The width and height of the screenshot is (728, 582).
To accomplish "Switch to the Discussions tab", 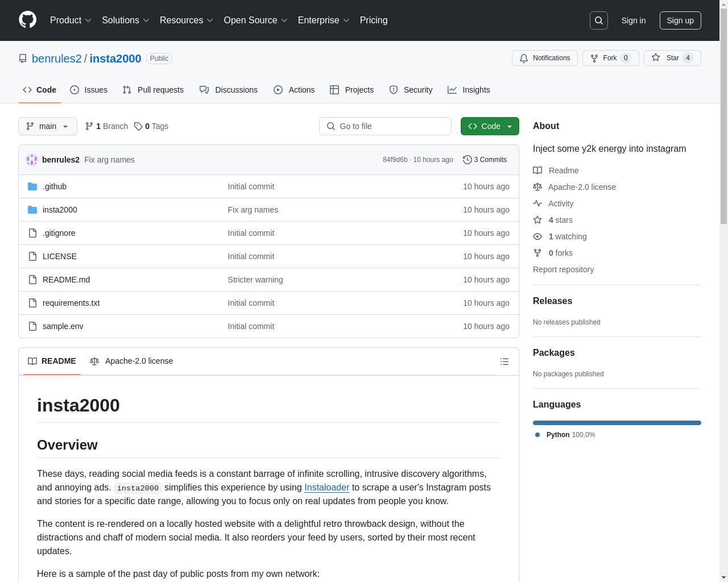I will pyautogui.click(x=229, y=90).
